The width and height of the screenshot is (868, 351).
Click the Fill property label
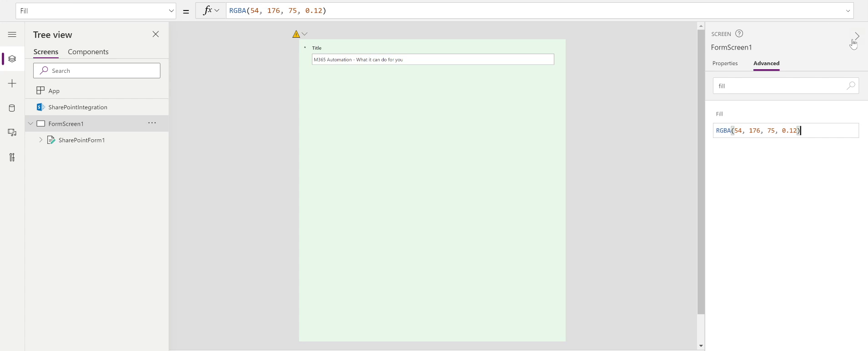(x=719, y=114)
